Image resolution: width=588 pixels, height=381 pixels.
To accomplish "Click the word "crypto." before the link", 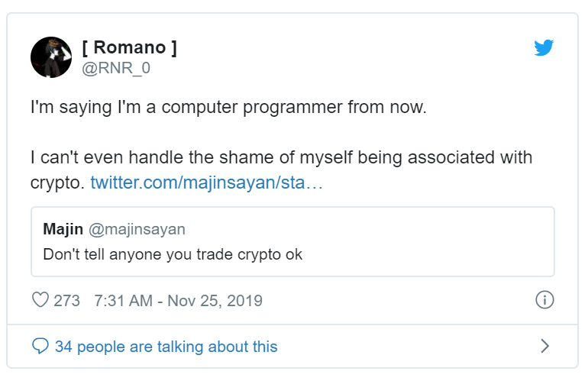I will tap(57, 183).
